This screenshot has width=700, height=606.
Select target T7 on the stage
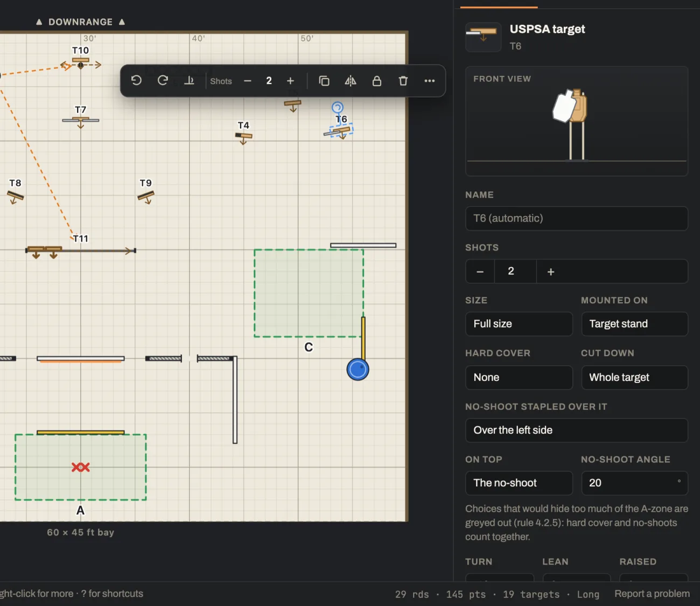click(81, 121)
